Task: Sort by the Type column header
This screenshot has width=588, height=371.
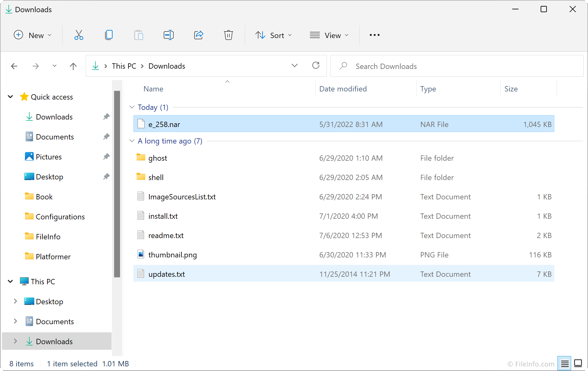Action: [x=428, y=89]
